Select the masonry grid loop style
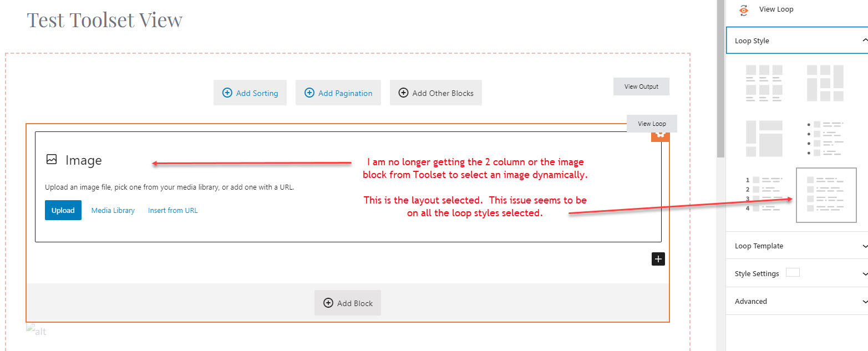The width and height of the screenshot is (868, 351). pos(825,83)
